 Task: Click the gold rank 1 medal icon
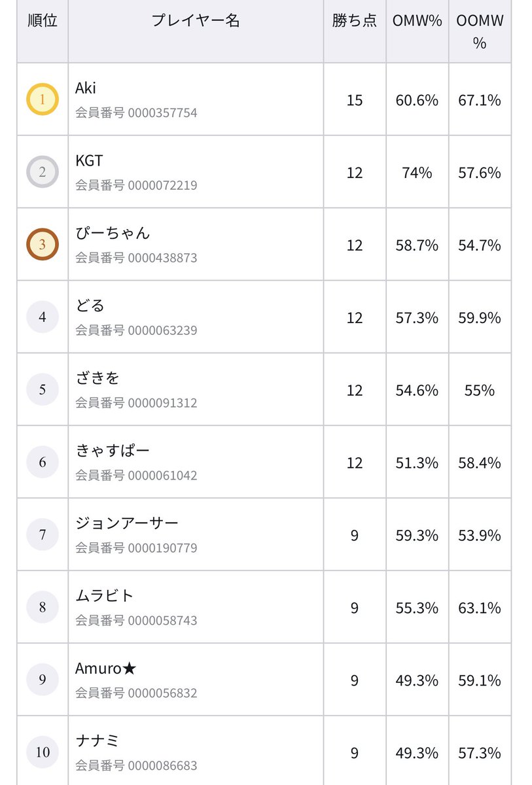coord(43,100)
